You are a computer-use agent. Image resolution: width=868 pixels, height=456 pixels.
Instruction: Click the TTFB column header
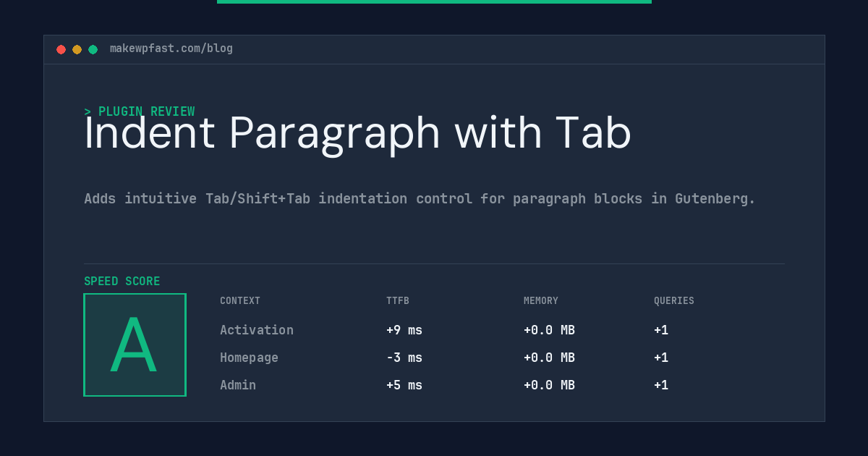(398, 301)
